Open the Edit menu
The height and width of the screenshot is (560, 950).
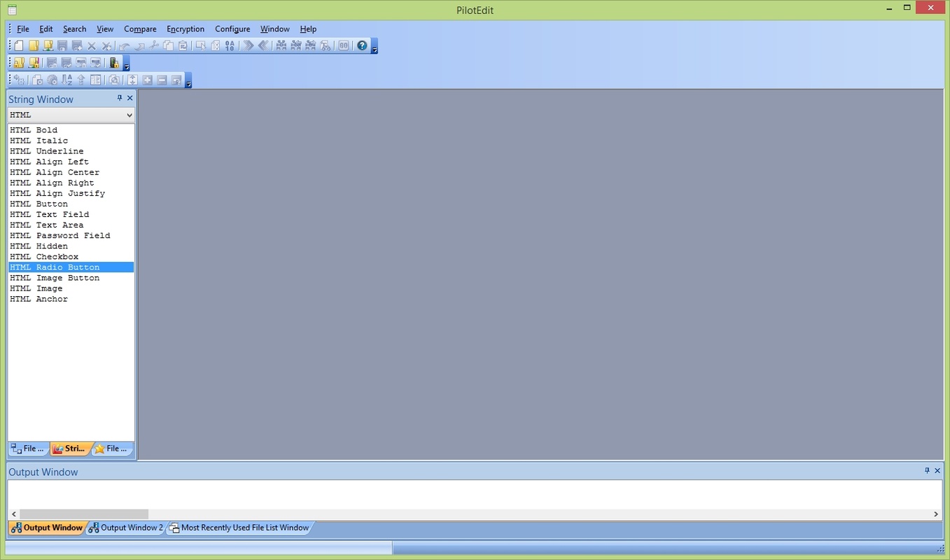(x=46, y=29)
